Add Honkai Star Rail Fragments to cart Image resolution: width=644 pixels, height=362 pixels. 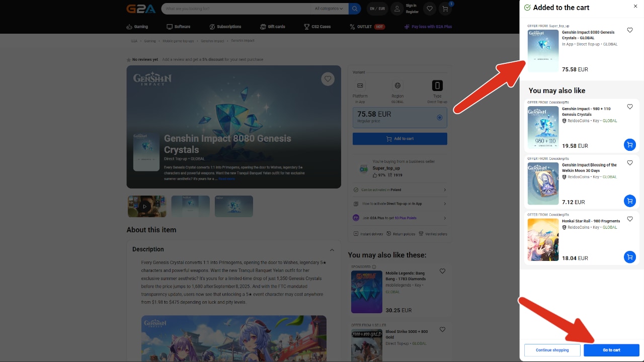click(x=629, y=257)
